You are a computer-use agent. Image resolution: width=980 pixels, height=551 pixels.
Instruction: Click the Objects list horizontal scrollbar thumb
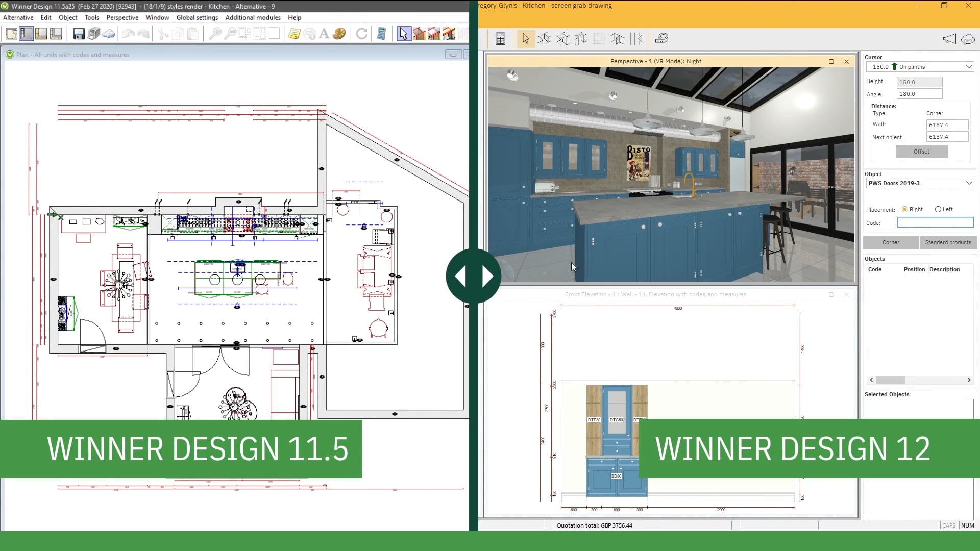pos(891,380)
